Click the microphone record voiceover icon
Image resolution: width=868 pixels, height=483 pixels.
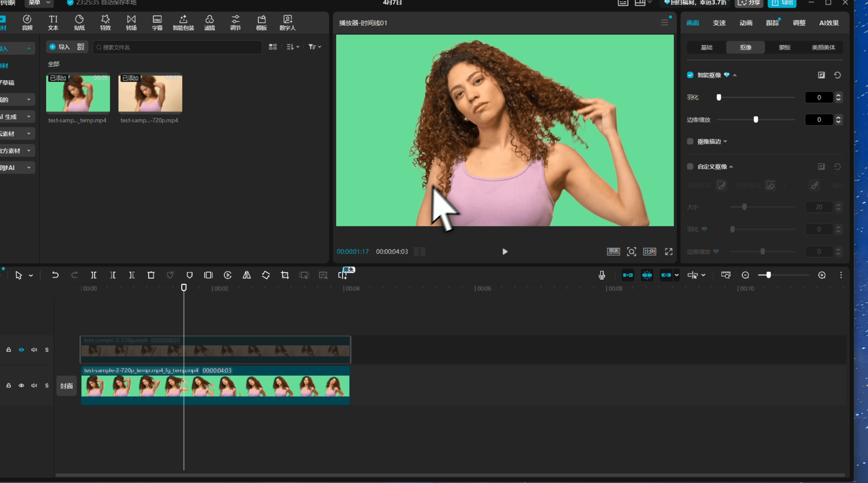[x=602, y=275]
